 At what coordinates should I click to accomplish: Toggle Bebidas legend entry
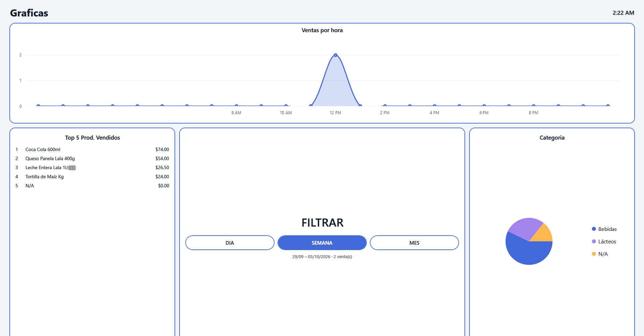point(604,229)
